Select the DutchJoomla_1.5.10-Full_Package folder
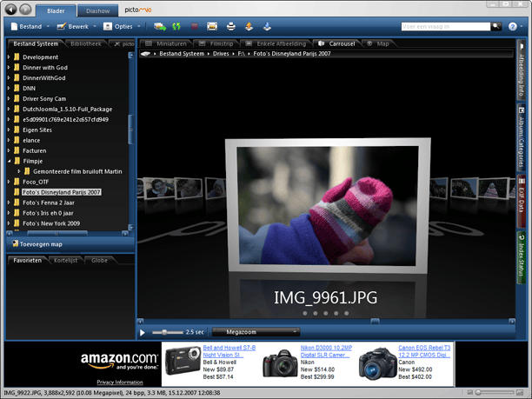 67,110
